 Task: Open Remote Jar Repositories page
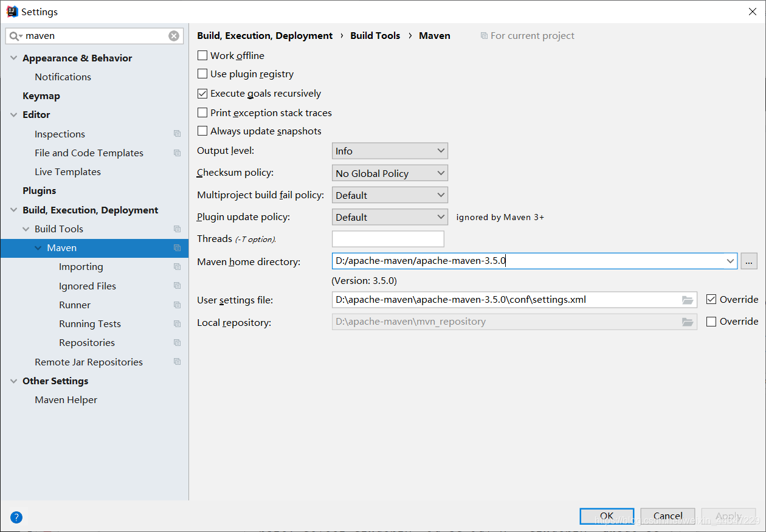click(89, 362)
